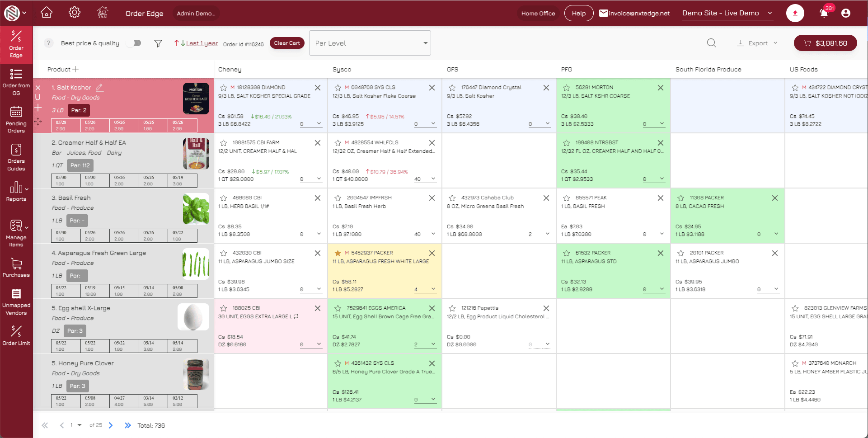This screenshot has width=868, height=438.
Task: Open the user profile avatar icon
Action: 846,13
